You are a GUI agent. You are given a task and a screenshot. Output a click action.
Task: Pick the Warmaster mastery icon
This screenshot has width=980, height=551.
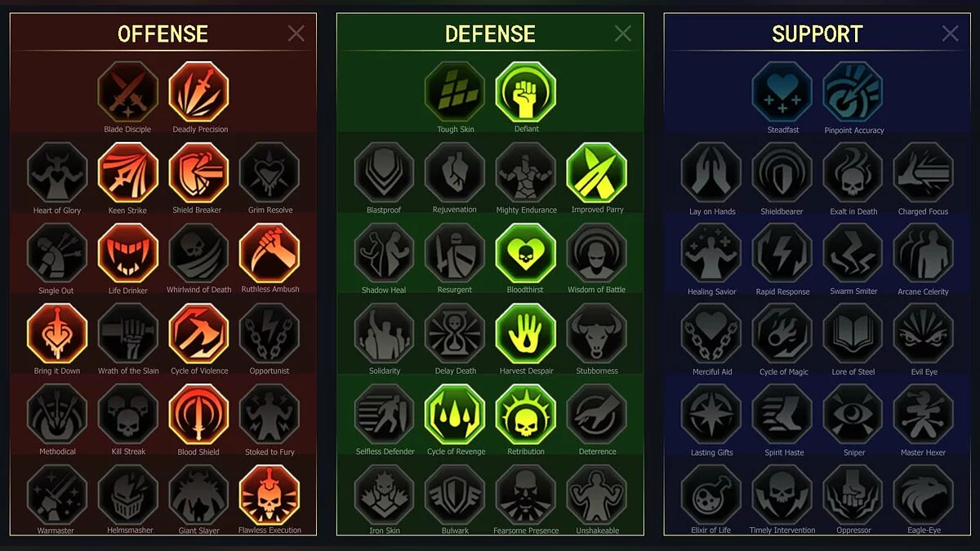click(57, 495)
